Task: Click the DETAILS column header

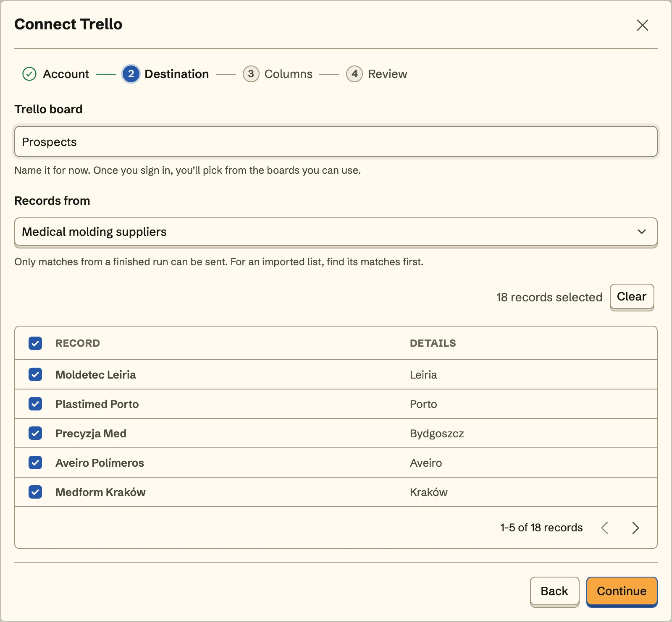Action: [433, 343]
